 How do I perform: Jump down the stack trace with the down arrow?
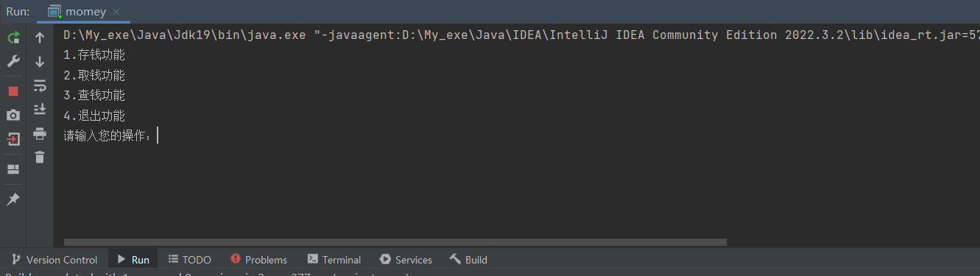tap(40, 62)
